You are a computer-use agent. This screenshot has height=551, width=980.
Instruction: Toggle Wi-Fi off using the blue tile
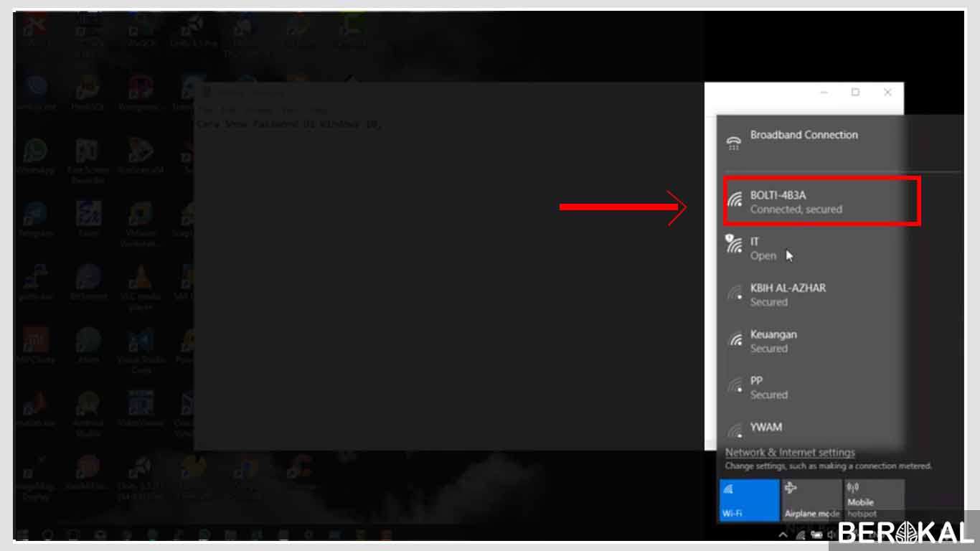pyautogui.click(x=748, y=499)
